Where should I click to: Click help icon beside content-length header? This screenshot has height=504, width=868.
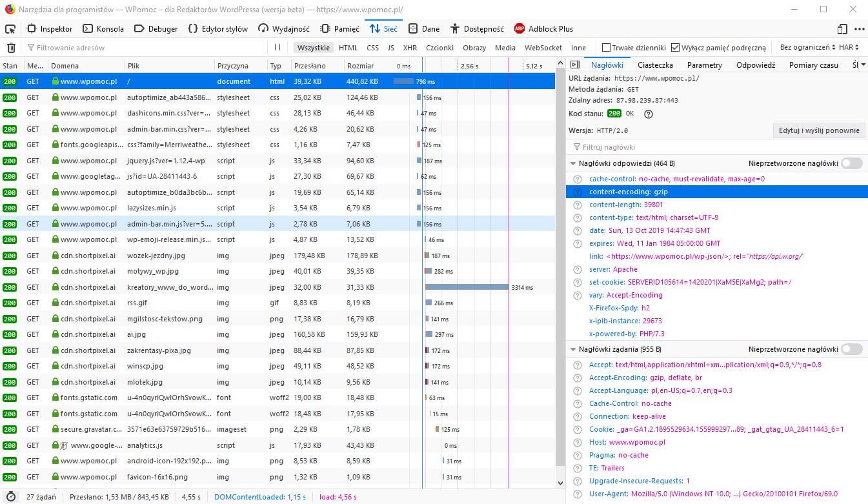coord(578,205)
